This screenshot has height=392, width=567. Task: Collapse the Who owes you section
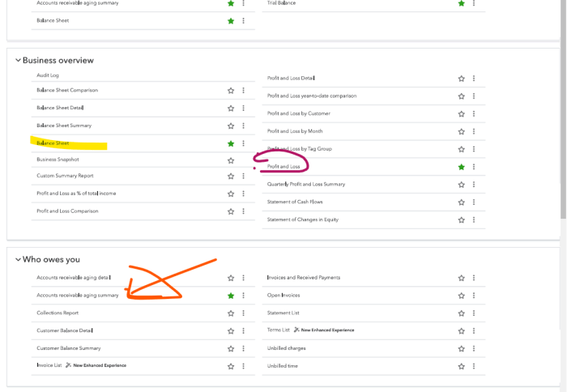(x=18, y=259)
